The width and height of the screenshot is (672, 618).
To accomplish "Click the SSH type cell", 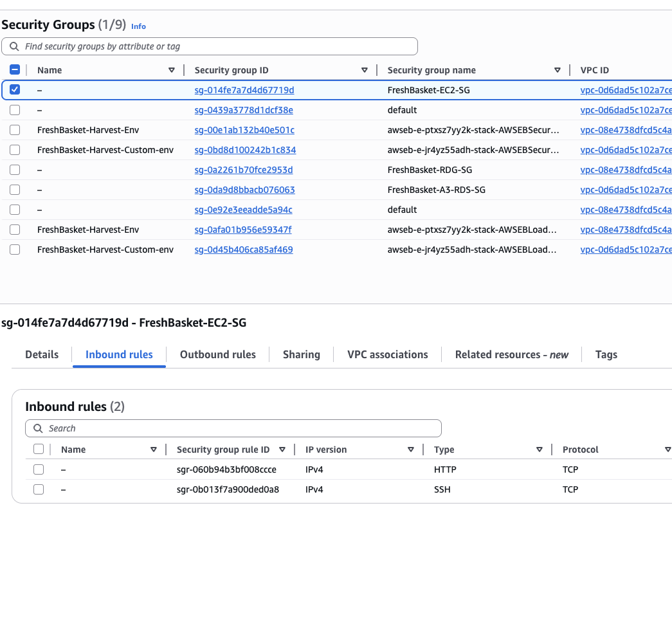I will pyautogui.click(x=442, y=489).
